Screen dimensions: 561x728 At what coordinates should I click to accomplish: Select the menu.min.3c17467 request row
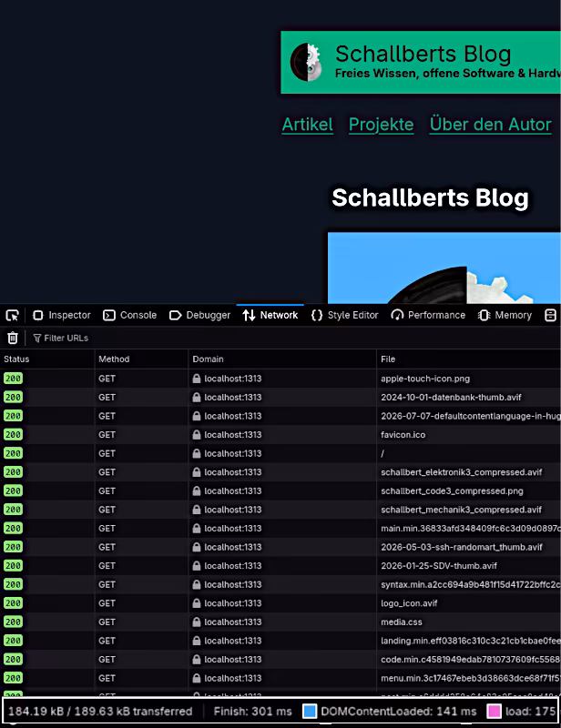pos(280,678)
